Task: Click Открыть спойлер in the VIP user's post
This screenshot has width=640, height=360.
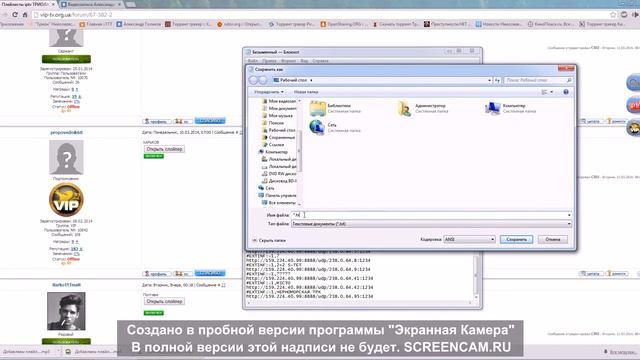Action: pyautogui.click(x=164, y=149)
